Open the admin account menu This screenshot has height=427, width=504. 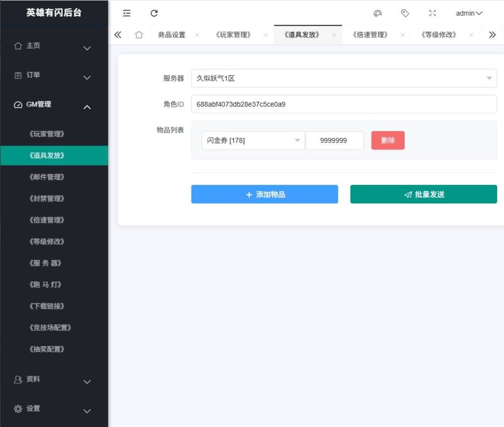pos(468,13)
